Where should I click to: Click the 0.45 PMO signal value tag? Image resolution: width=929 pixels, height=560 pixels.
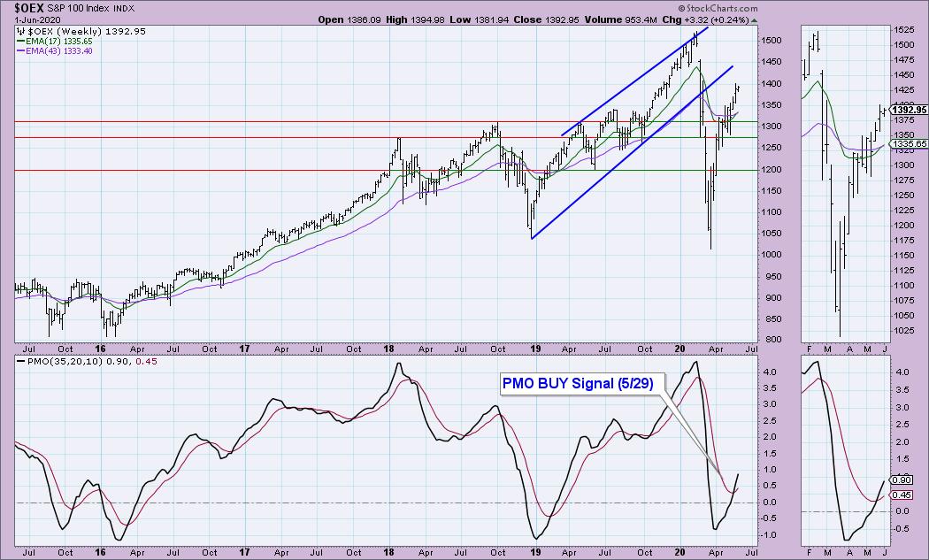(902, 495)
